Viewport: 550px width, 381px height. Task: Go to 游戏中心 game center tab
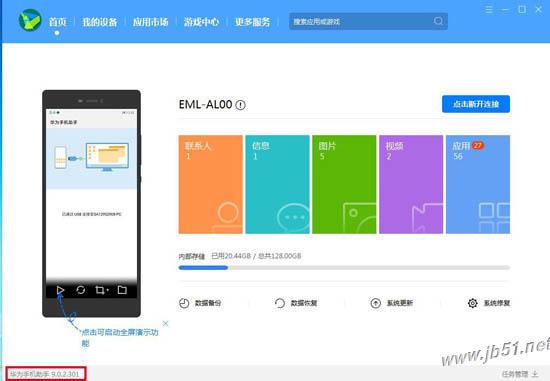[201, 22]
